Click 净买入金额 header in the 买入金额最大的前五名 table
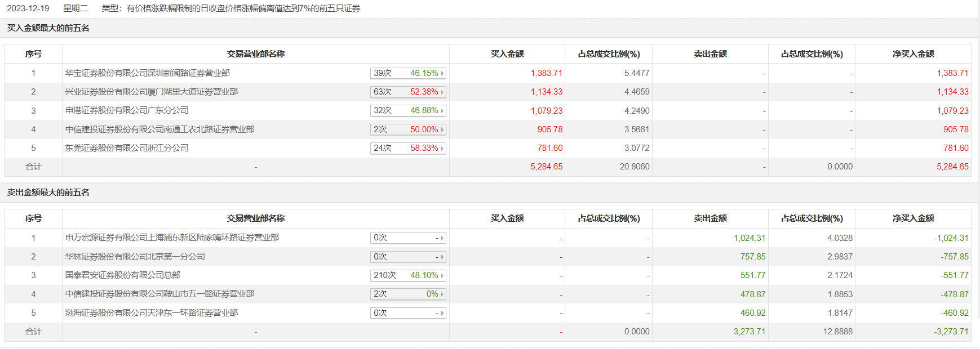980x349 pixels. (x=913, y=54)
